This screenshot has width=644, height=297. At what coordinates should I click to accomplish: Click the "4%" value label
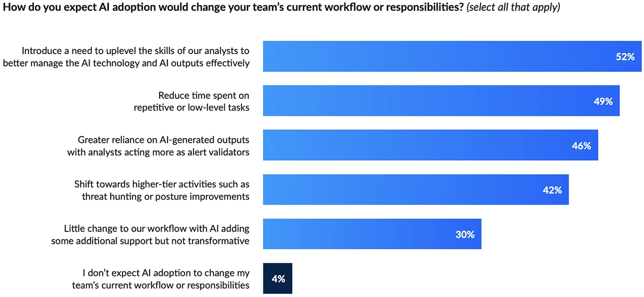tap(278, 279)
